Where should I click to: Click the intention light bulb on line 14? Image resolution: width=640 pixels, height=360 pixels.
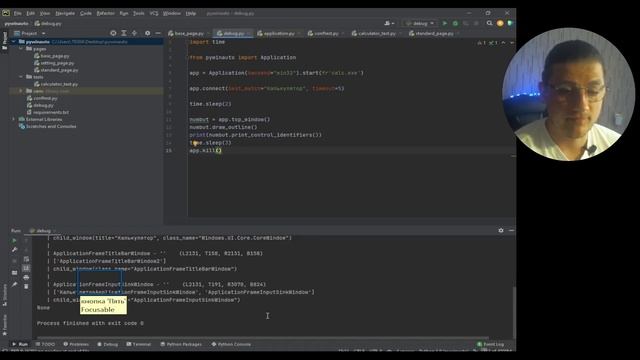click(195, 143)
